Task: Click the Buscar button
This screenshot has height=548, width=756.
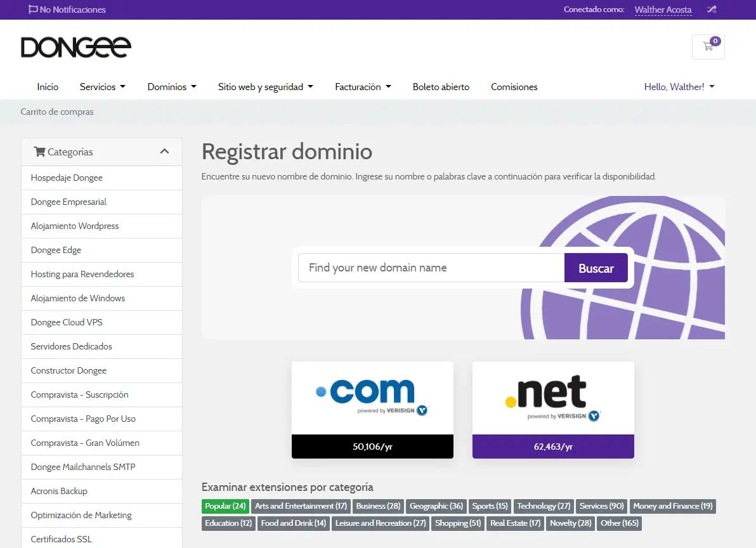Action: 596,268
